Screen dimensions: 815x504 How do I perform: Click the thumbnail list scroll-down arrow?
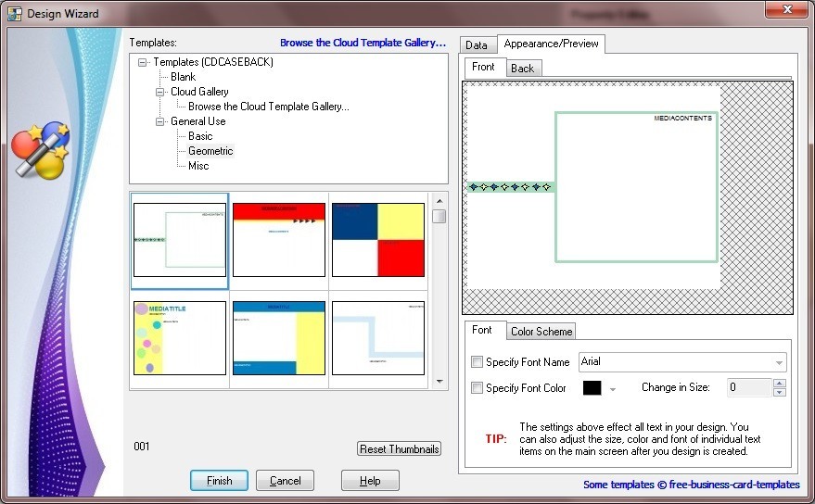(439, 382)
